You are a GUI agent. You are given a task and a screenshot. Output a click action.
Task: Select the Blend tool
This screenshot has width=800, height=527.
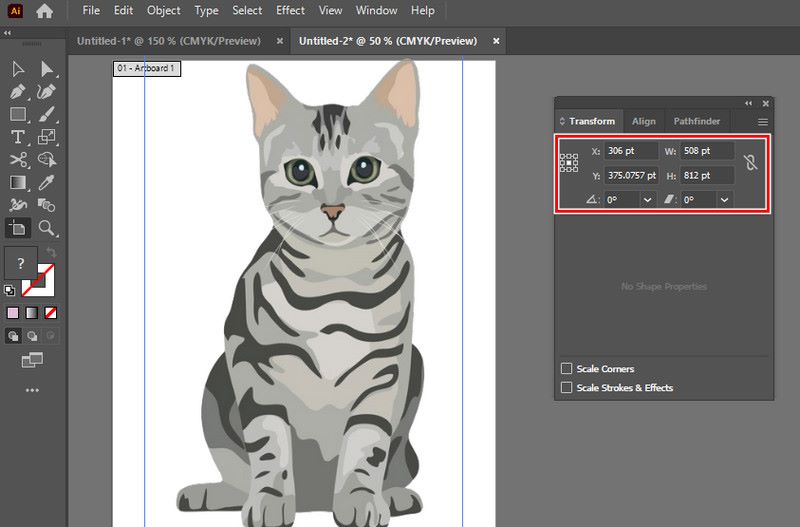coord(47,205)
